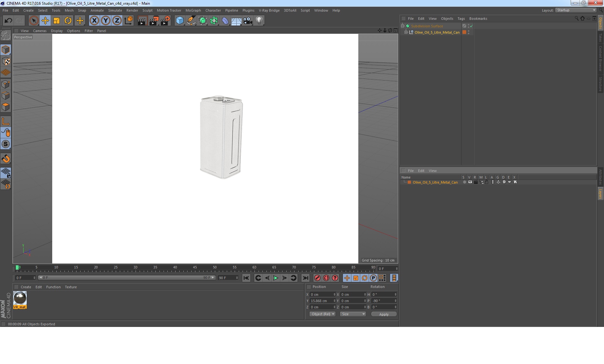Select the Move tool

pyautogui.click(x=45, y=21)
